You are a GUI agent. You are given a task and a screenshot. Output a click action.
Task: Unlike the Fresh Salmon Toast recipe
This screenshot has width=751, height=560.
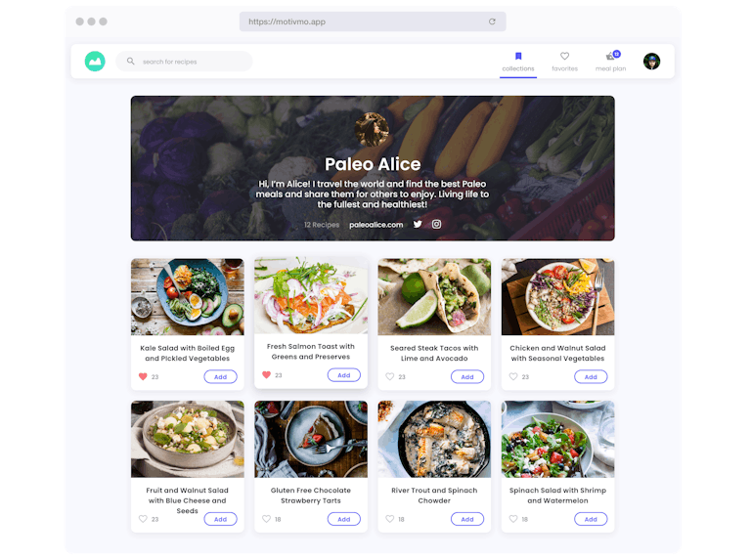pos(266,374)
